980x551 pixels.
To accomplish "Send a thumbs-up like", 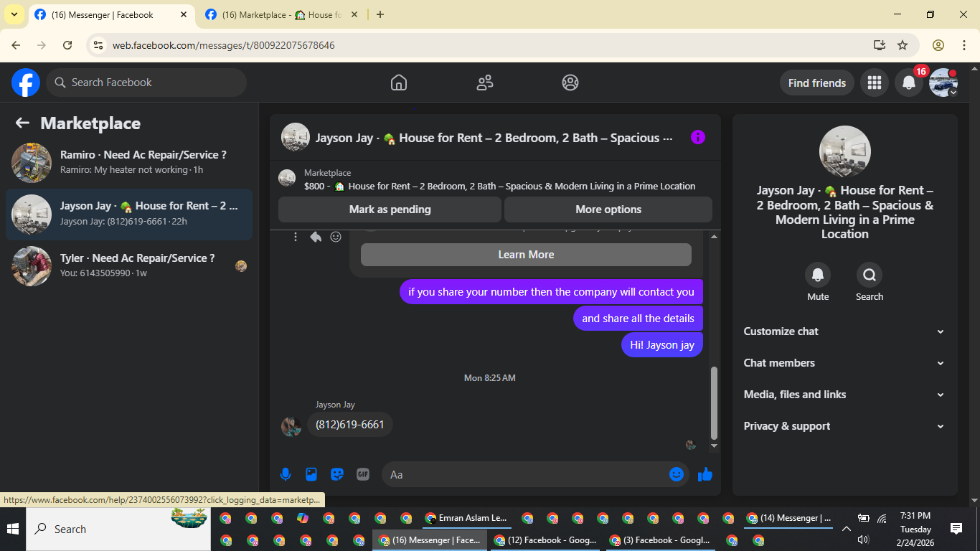I will pyautogui.click(x=705, y=474).
